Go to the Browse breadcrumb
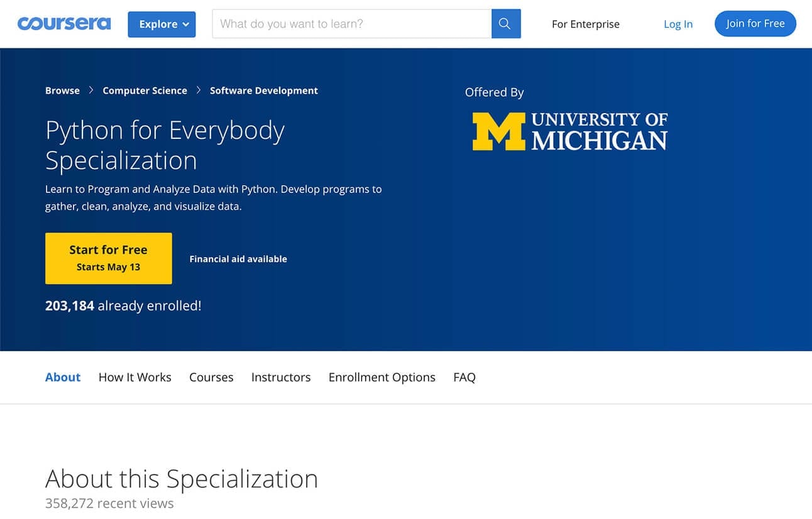Screen dimensions: 812x519 62,90
